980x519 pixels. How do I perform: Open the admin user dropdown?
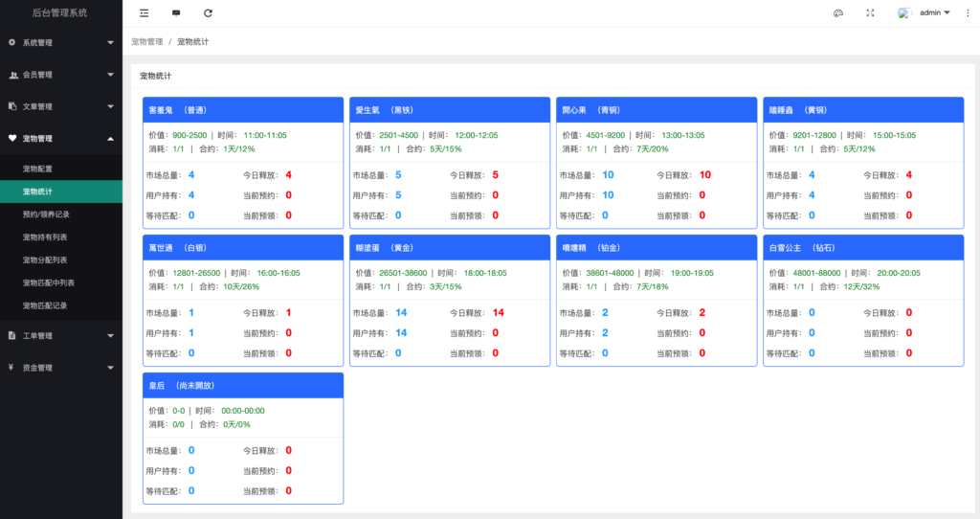pos(934,13)
